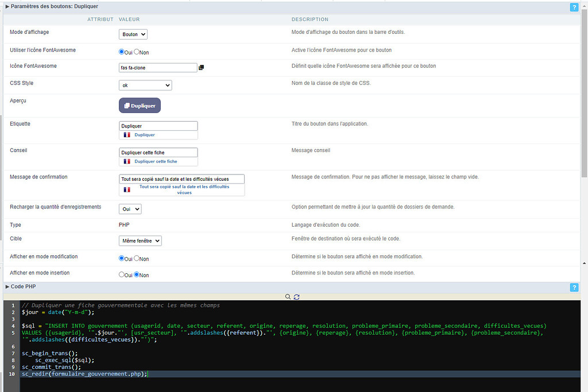Open the CSS Style dropdown
588x392 pixels.
[x=145, y=85]
